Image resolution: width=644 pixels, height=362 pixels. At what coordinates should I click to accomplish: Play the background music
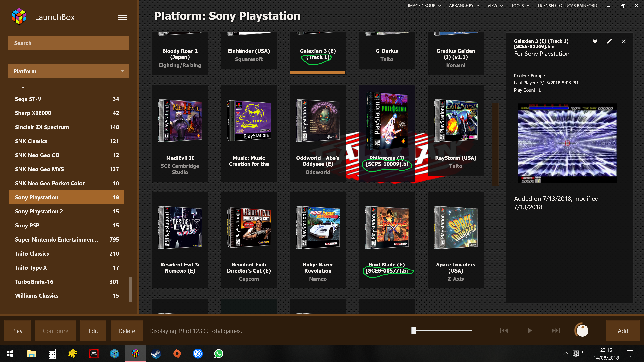(x=529, y=330)
